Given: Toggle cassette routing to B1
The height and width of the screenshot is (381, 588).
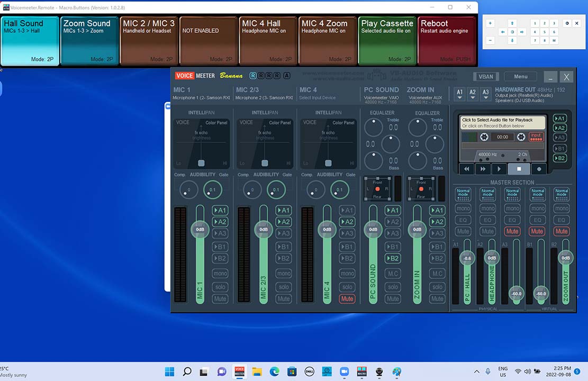Looking at the screenshot, I should (x=559, y=149).
